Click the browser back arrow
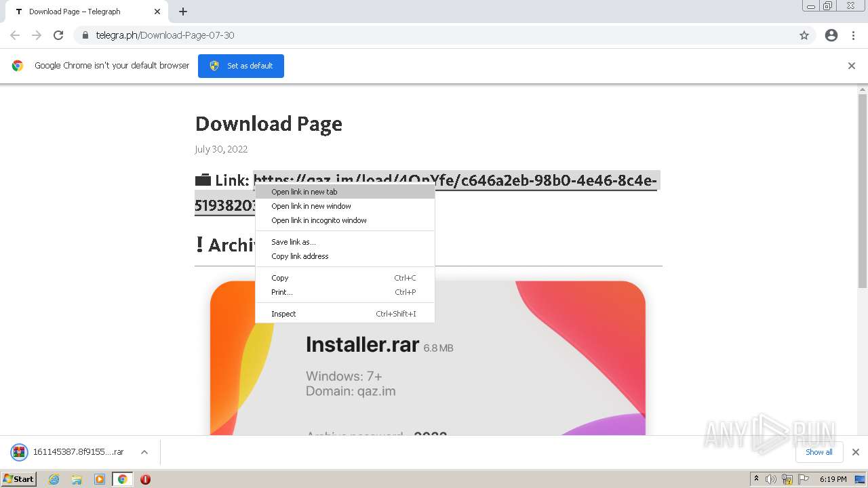The width and height of the screenshot is (868, 488). pyautogui.click(x=15, y=35)
